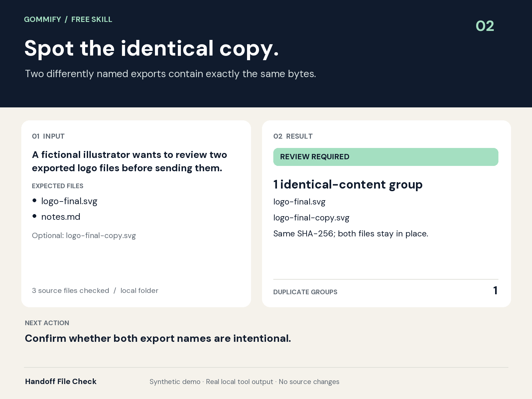Viewport: 532px width, 399px height.
Task: Click the fictional illustrator description text
Action: click(x=130, y=161)
